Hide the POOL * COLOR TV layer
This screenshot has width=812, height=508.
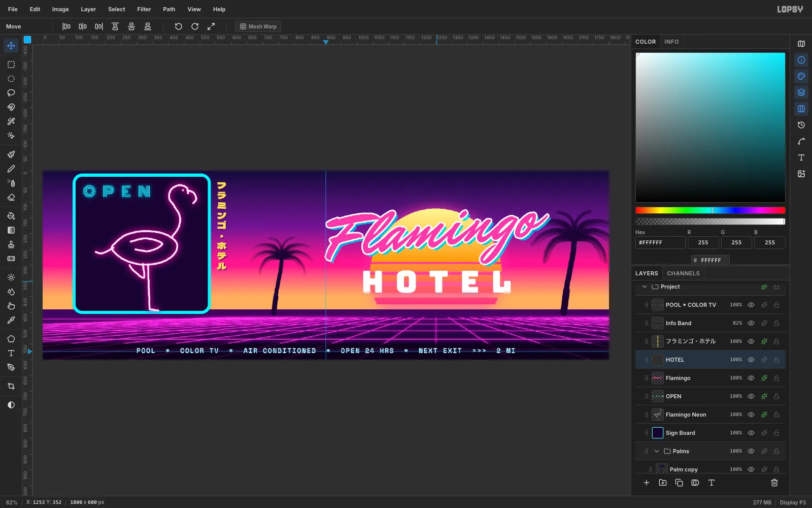(751, 305)
